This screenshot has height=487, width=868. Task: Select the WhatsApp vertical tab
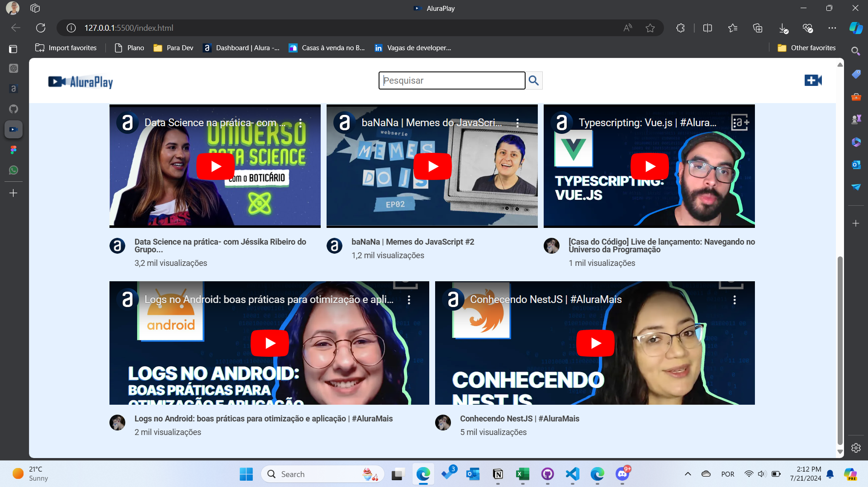point(14,170)
